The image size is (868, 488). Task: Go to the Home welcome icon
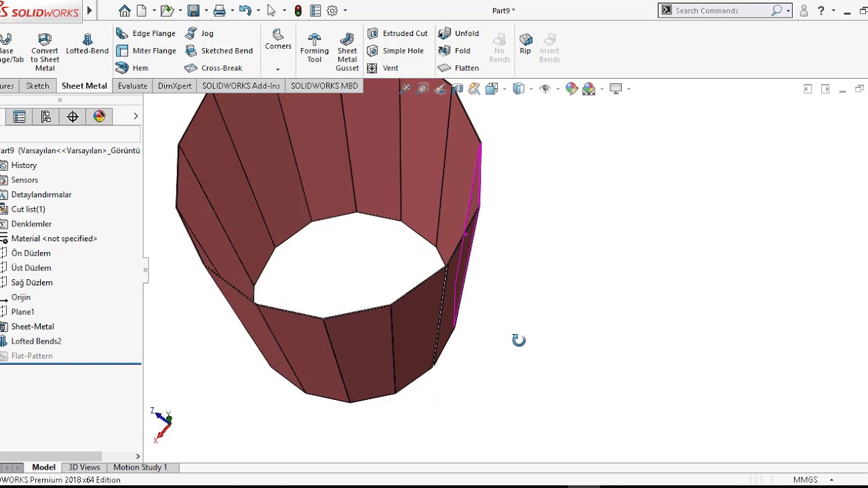coord(124,10)
